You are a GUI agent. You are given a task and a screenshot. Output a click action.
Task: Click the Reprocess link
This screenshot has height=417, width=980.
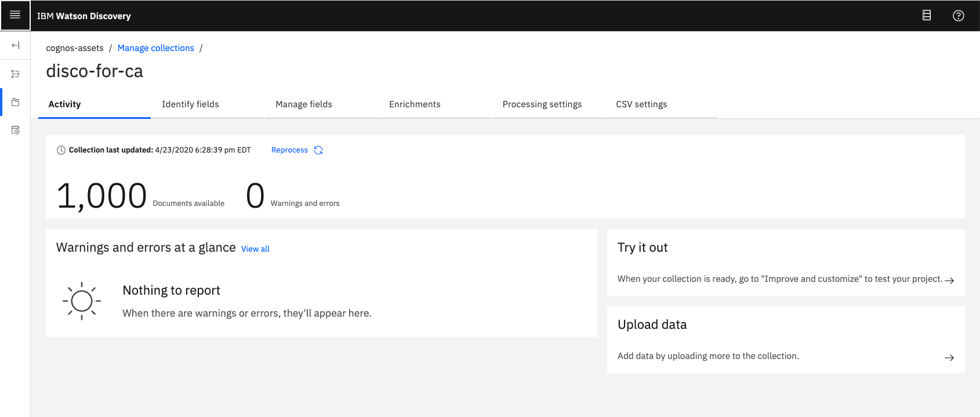click(289, 150)
